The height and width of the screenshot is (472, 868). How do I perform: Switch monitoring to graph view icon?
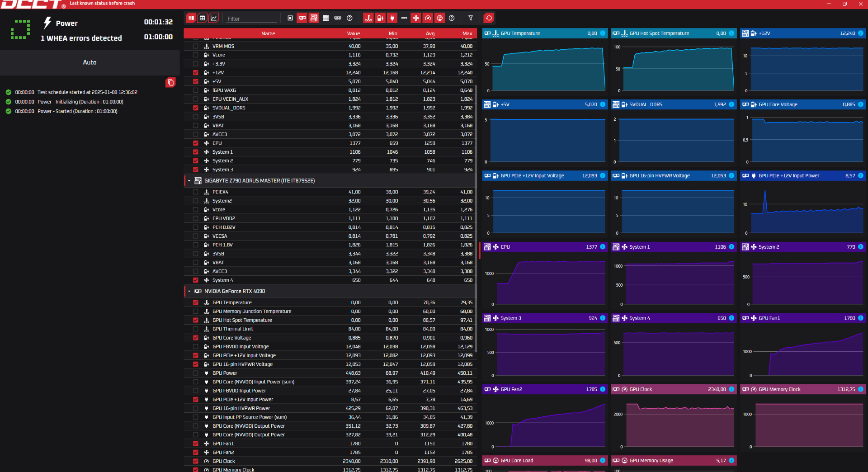click(x=214, y=18)
